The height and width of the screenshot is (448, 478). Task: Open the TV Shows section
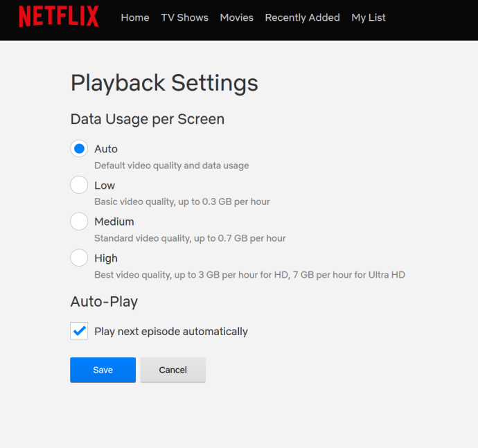point(185,17)
